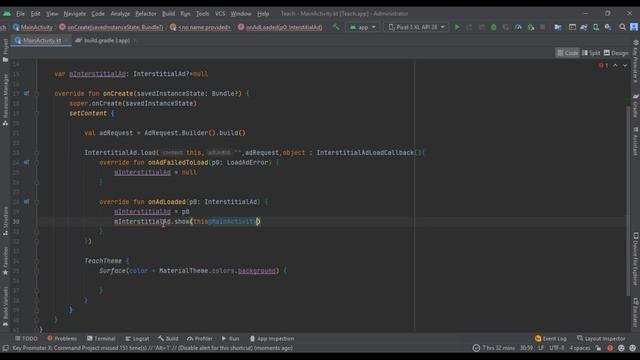Open the Navigate menu
Screen dimensions: 640x360
point(75,13)
